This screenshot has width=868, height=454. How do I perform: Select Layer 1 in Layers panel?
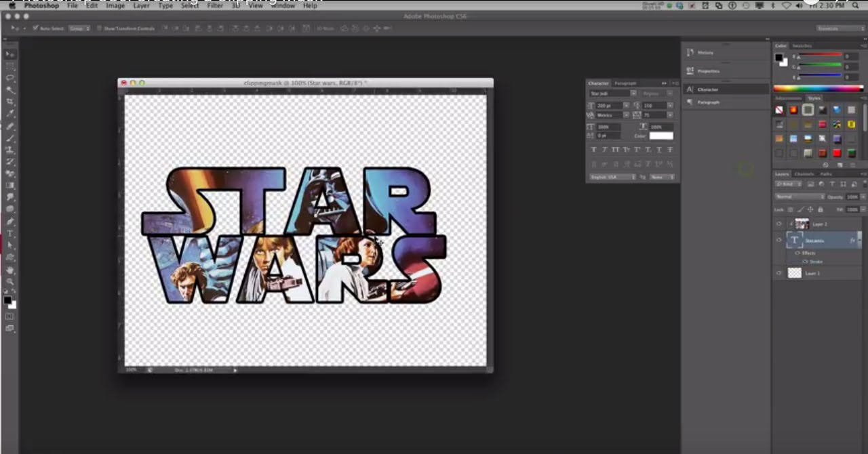817,273
